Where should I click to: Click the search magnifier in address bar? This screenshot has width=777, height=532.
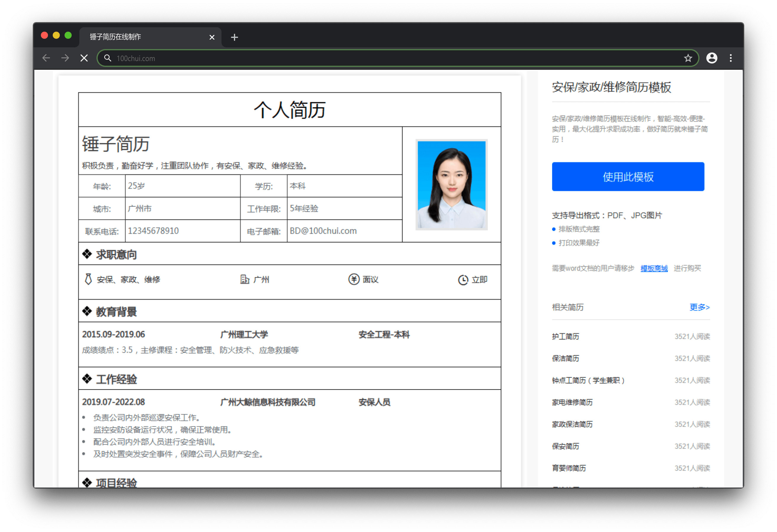(108, 58)
